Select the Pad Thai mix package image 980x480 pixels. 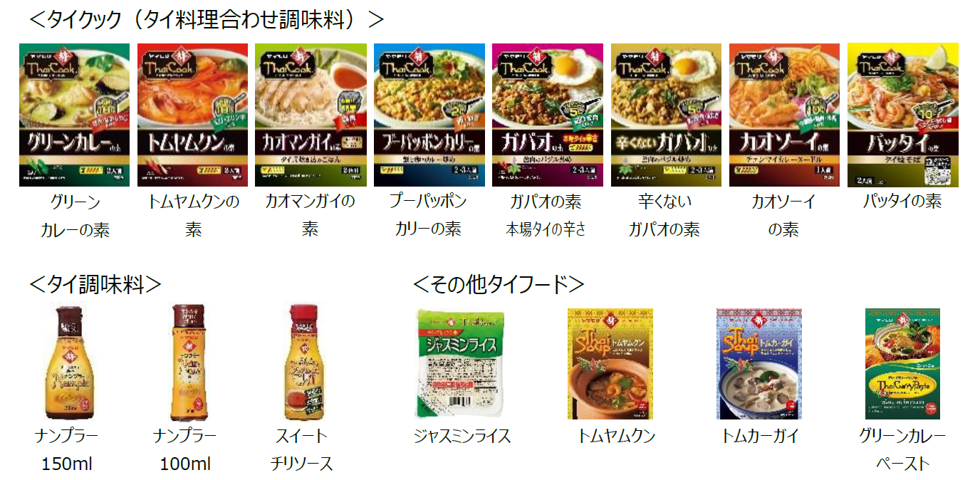pos(902,115)
